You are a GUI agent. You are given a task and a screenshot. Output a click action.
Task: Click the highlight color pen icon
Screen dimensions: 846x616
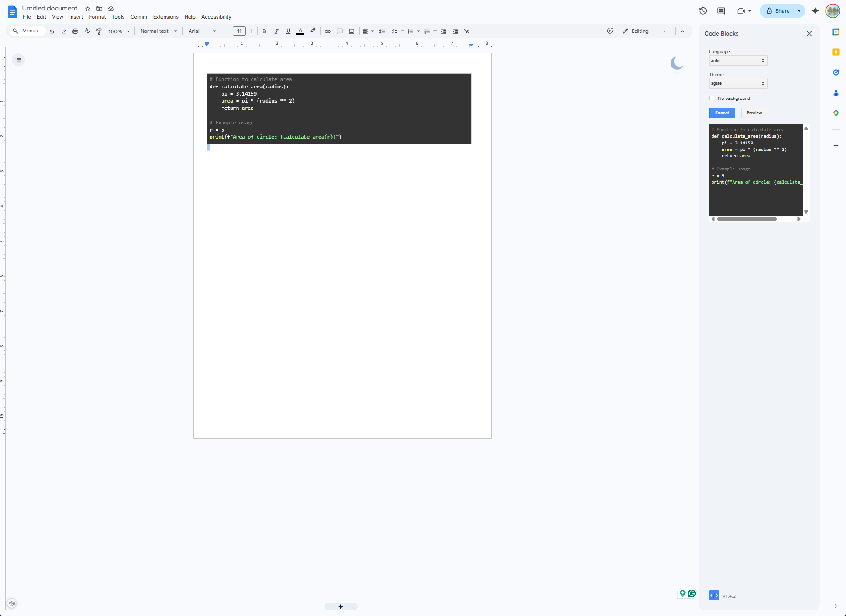tap(313, 31)
